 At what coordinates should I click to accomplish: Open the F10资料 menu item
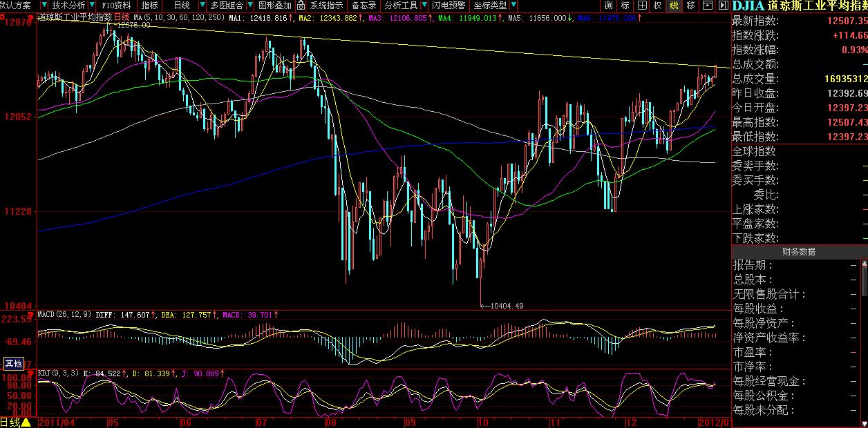(x=116, y=6)
